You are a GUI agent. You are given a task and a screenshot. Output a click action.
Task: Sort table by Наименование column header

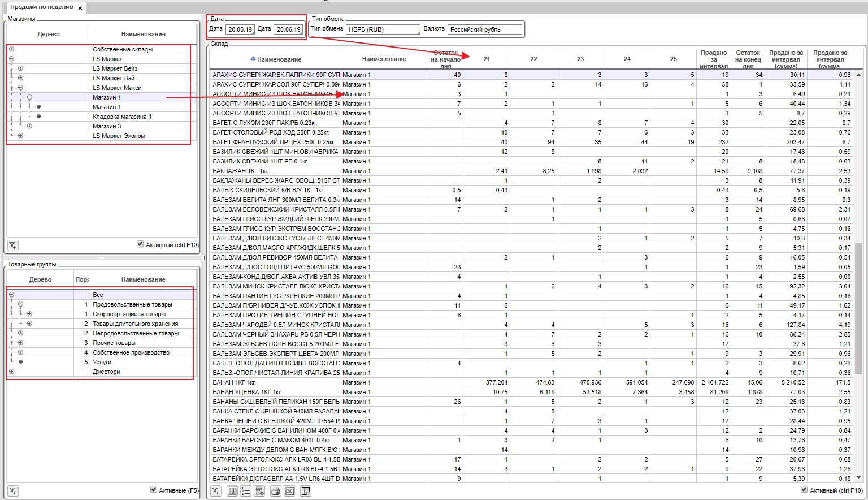[x=279, y=59]
